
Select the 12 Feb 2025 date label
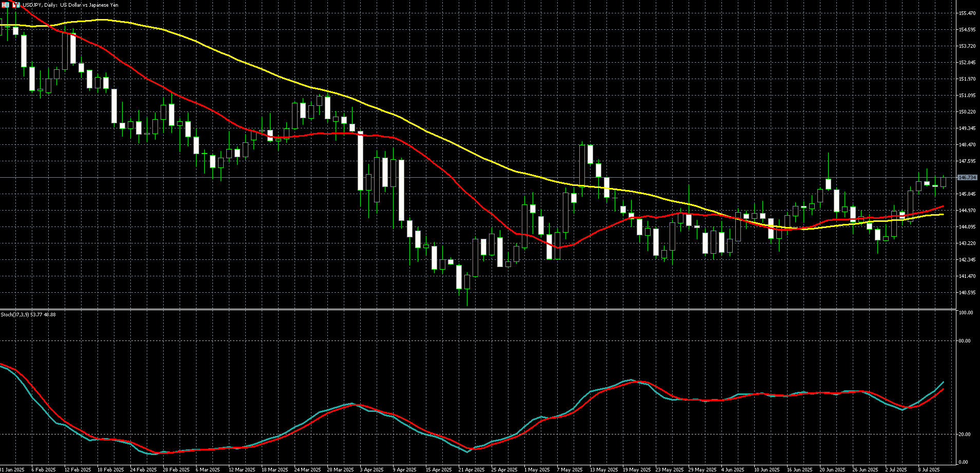[x=77, y=469]
